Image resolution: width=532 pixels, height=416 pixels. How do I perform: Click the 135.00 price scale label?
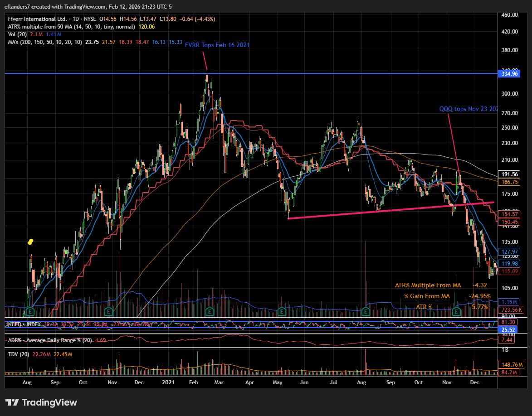(510, 242)
